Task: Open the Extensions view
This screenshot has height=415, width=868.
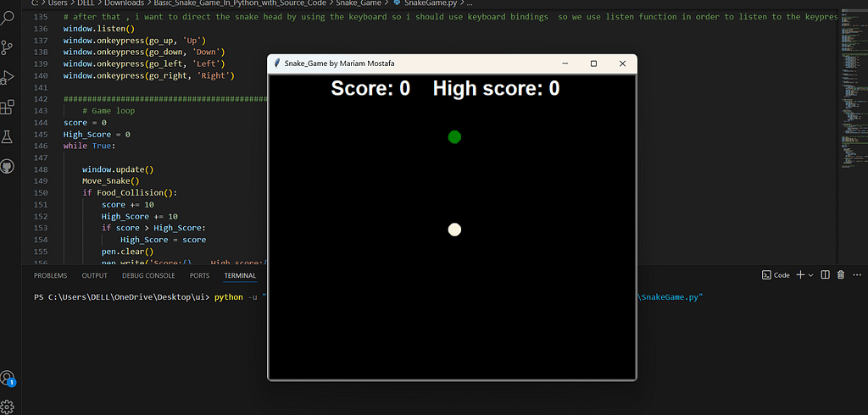Action: 7,107
